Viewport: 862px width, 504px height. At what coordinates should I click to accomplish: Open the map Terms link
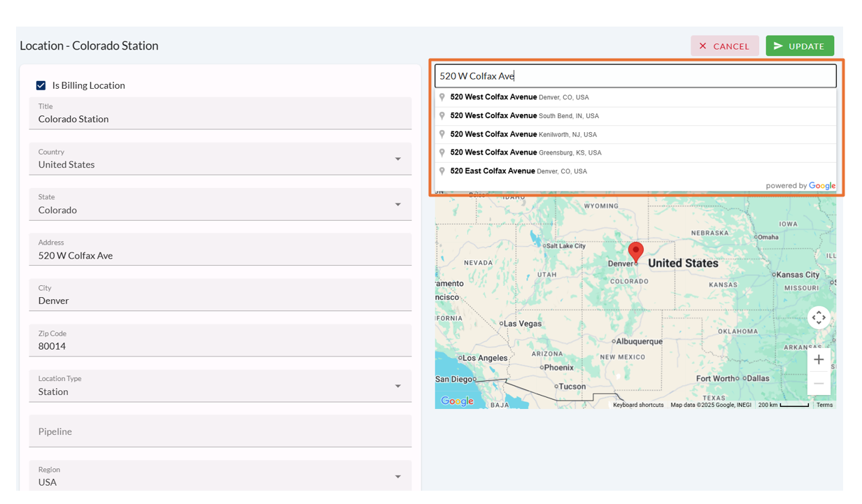pos(824,405)
